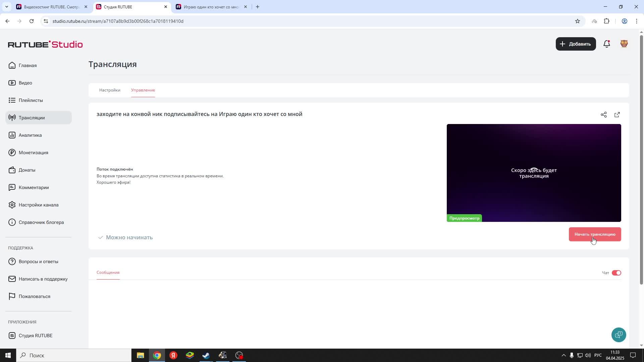Open the Донаты wallet icon
The width and height of the screenshot is (644, 362).
pyautogui.click(x=12, y=170)
